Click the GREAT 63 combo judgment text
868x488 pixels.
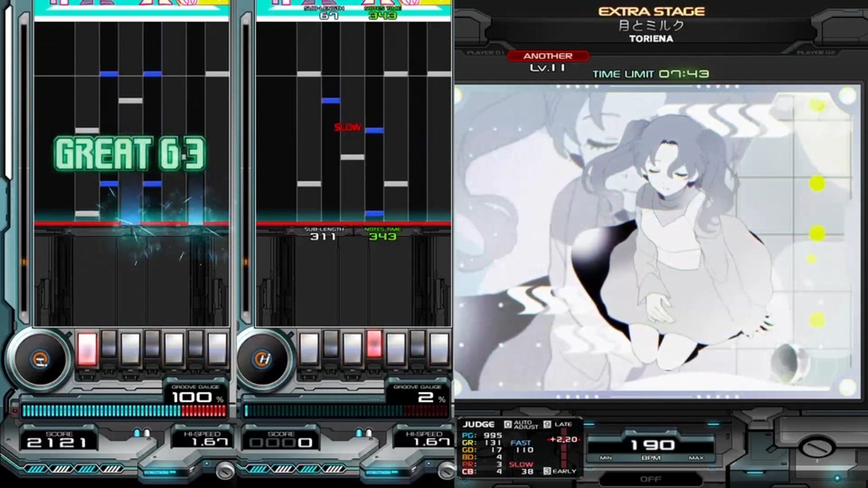130,154
